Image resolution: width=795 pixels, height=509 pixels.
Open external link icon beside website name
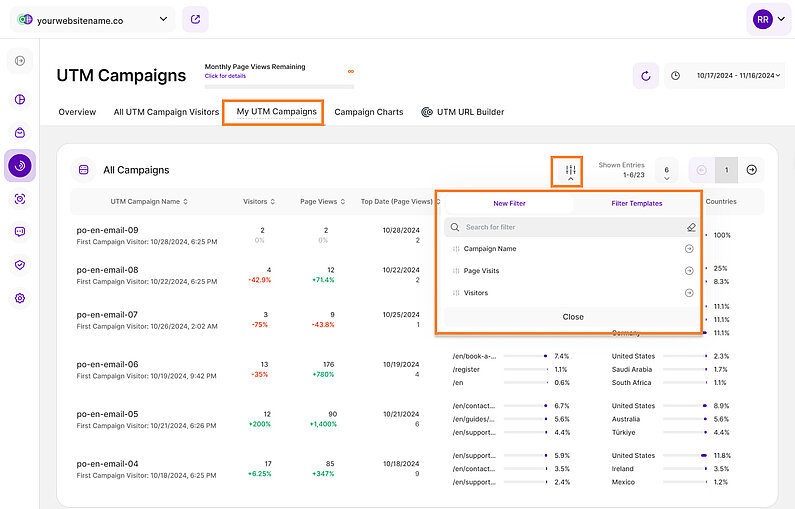coord(197,19)
